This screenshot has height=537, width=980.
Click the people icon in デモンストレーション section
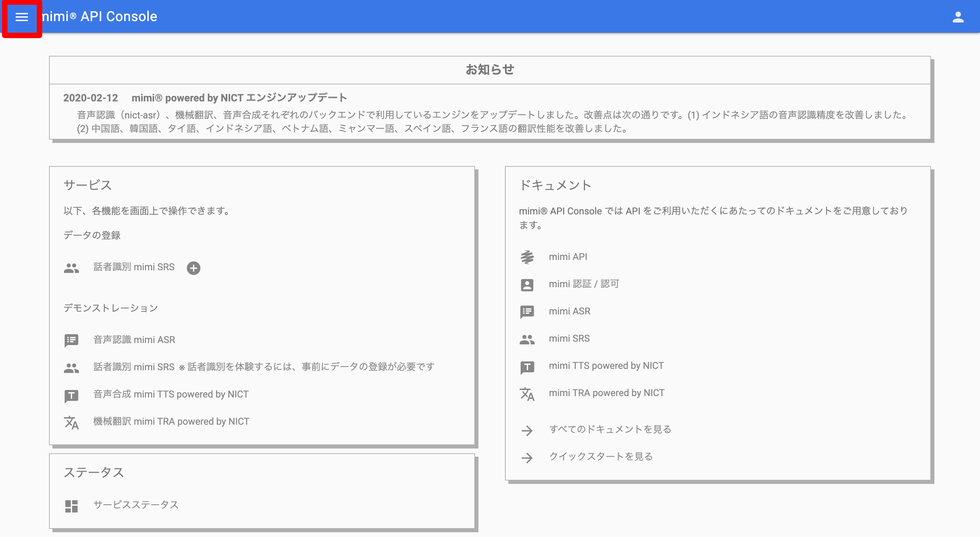(71, 368)
